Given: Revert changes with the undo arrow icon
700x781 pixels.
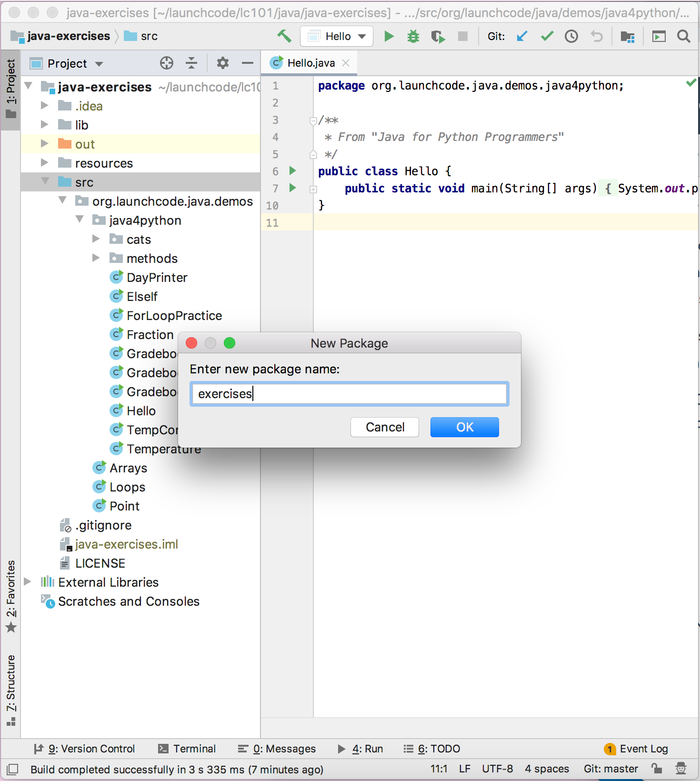Looking at the screenshot, I should pos(597,36).
